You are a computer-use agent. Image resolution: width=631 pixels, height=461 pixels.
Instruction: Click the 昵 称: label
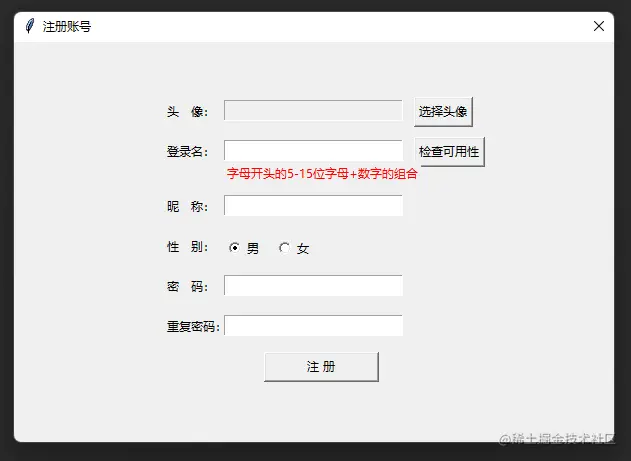pyautogui.click(x=187, y=206)
